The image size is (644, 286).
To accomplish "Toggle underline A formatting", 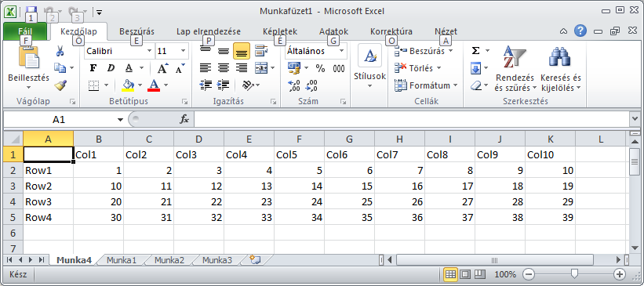I will pyautogui.click(x=129, y=68).
